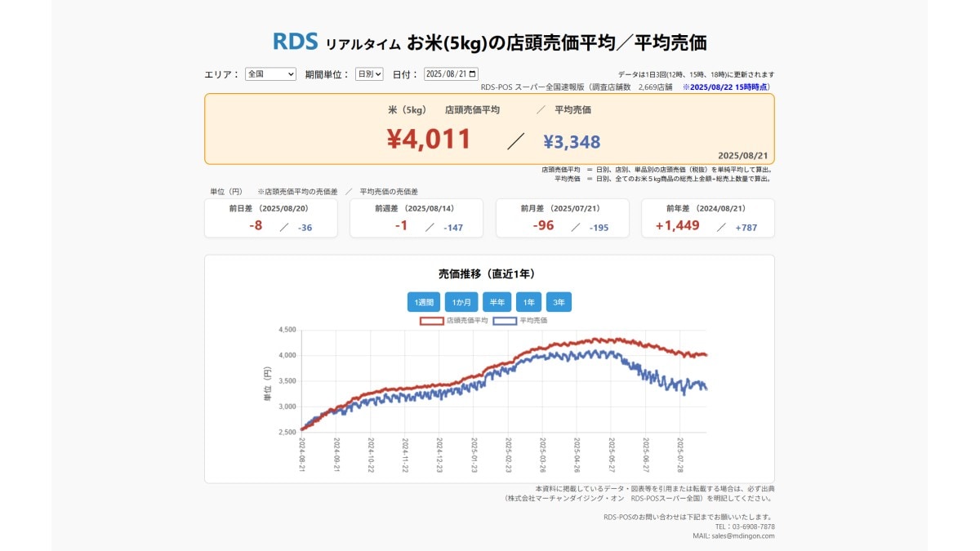
Task: Click the +1,449 yearly difference value
Action: (x=678, y=225)
